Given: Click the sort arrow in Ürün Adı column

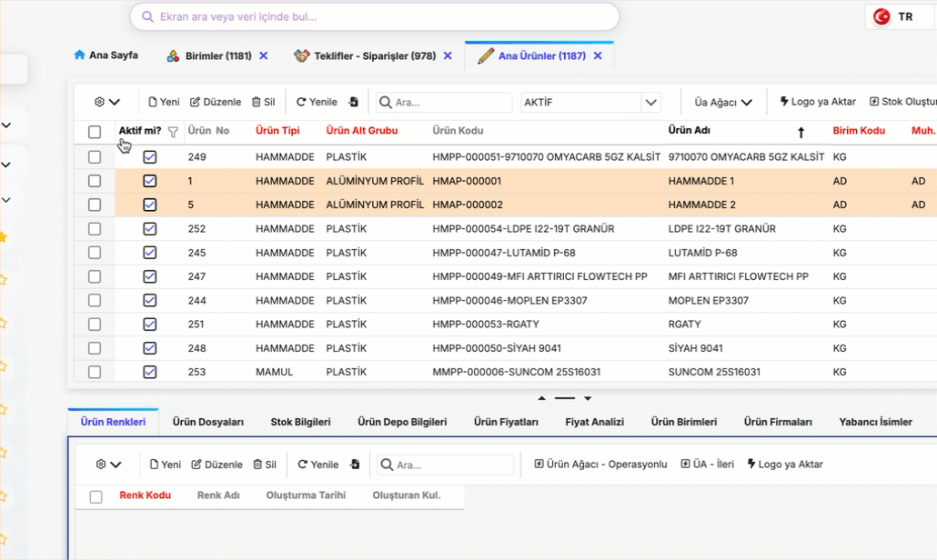Looking at the screenshot, I should click(801, 133).
